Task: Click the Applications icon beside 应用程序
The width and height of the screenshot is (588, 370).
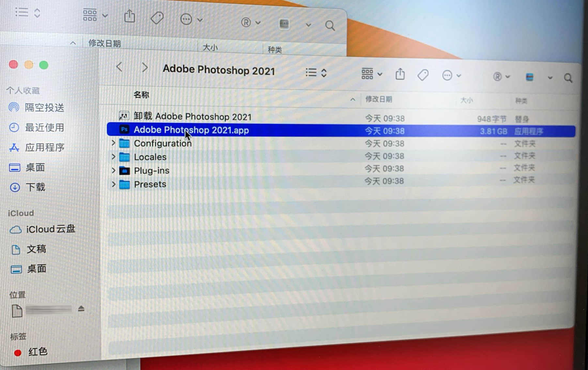Action: point(14,147)
